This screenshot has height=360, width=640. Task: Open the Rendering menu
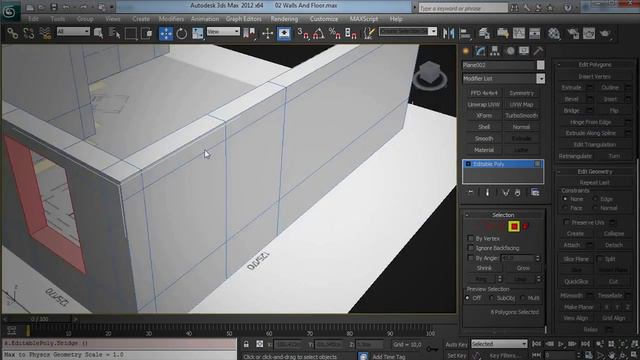point(284,19)
